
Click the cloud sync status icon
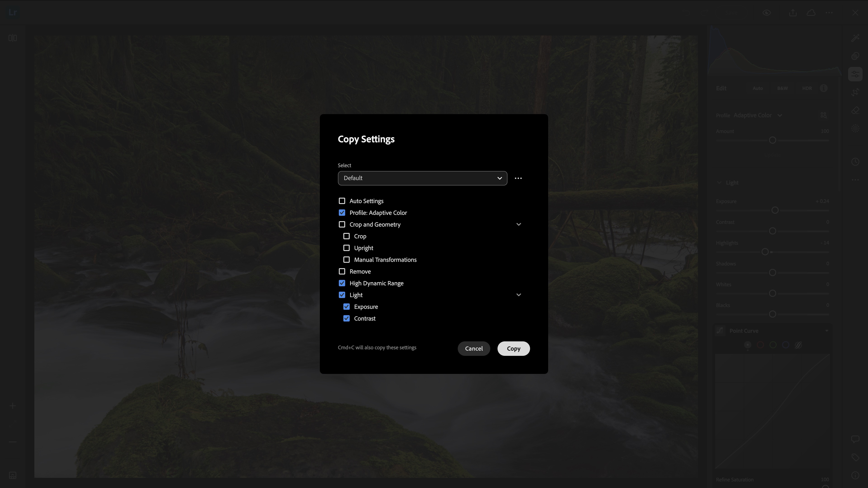point(811,13)
